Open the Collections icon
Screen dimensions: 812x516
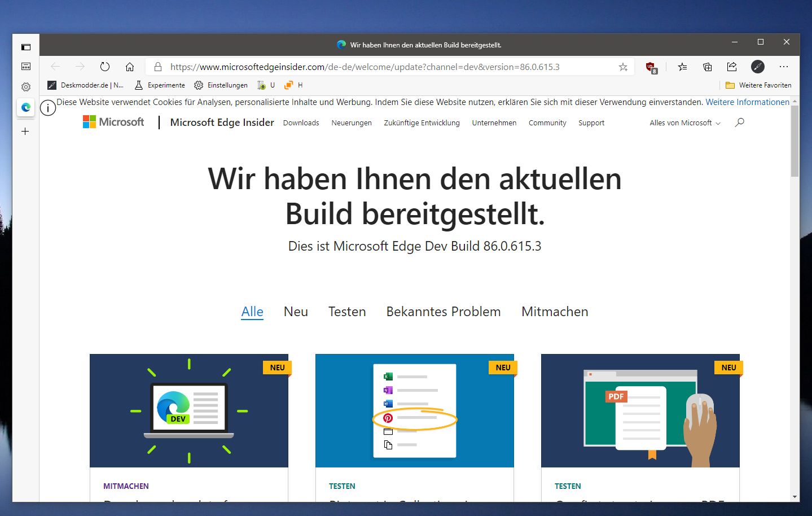pos(708,67)
